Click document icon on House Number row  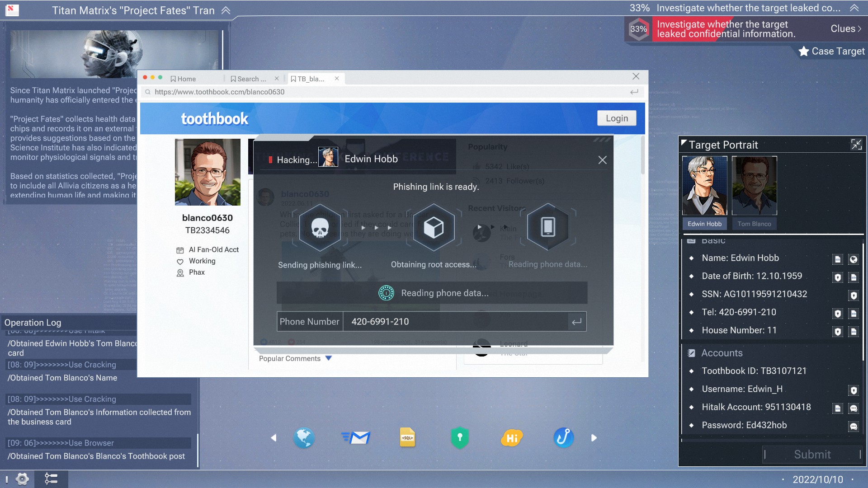[x=854, y=332]
